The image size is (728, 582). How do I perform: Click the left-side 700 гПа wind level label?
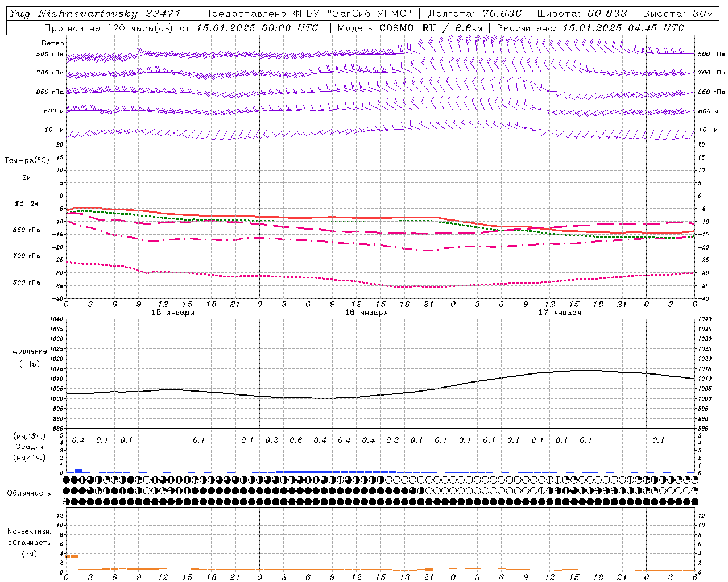coord(50,73)
